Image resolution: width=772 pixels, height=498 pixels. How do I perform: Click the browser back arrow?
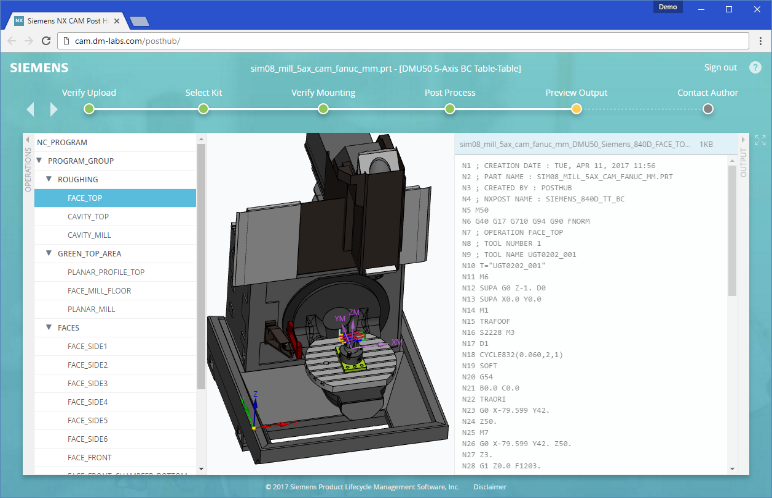tap(12, 41)
